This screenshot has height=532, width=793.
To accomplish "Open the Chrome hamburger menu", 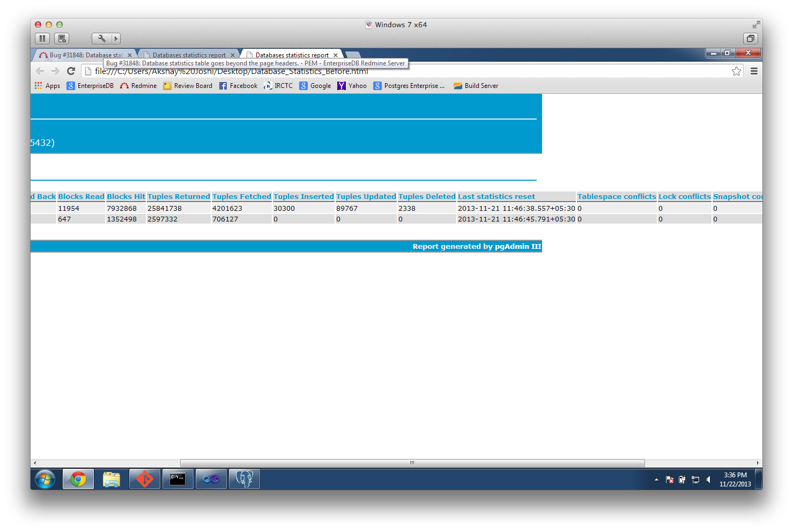I will click(x=754, y=71).
